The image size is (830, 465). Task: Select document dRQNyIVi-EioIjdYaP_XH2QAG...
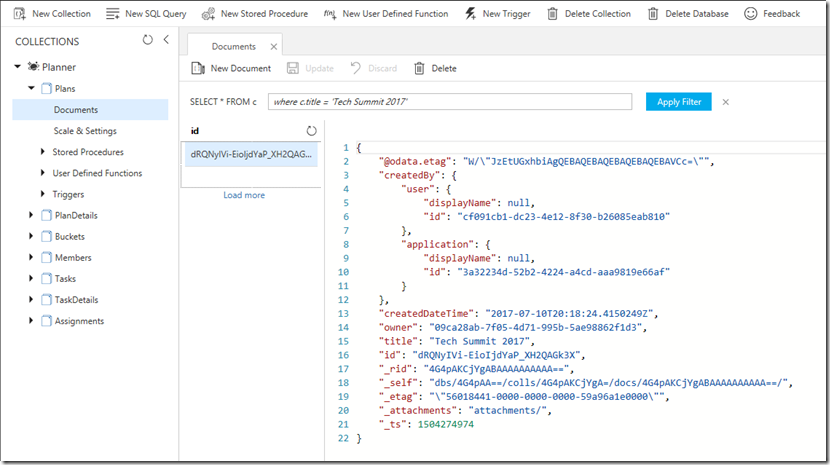coord(251,154)
